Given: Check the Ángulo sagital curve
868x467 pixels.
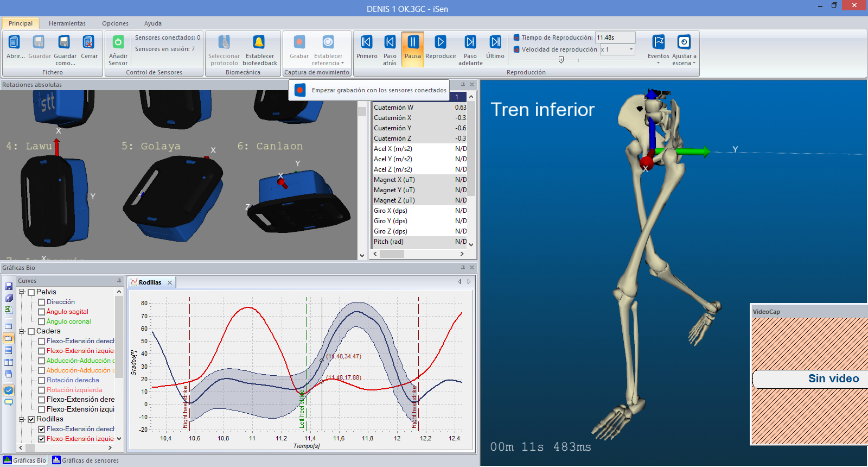Looking at the screenshot, I should [41, 312].
